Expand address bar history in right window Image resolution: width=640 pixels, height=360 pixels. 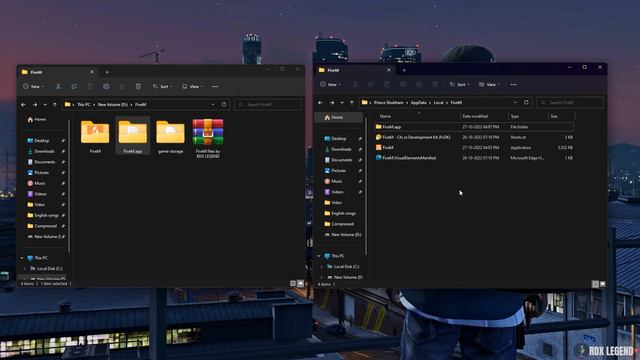515,102
